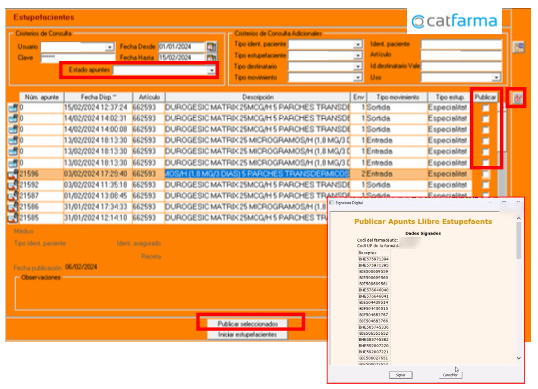Open the Usuario dropdown
The image size is (538, 389).
[110, 47]
